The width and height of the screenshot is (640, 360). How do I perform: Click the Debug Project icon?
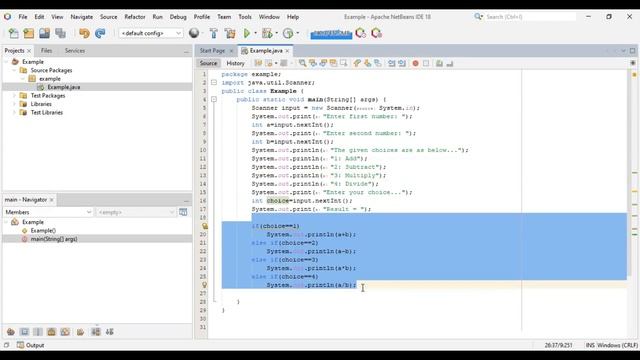tap(267, 33)
